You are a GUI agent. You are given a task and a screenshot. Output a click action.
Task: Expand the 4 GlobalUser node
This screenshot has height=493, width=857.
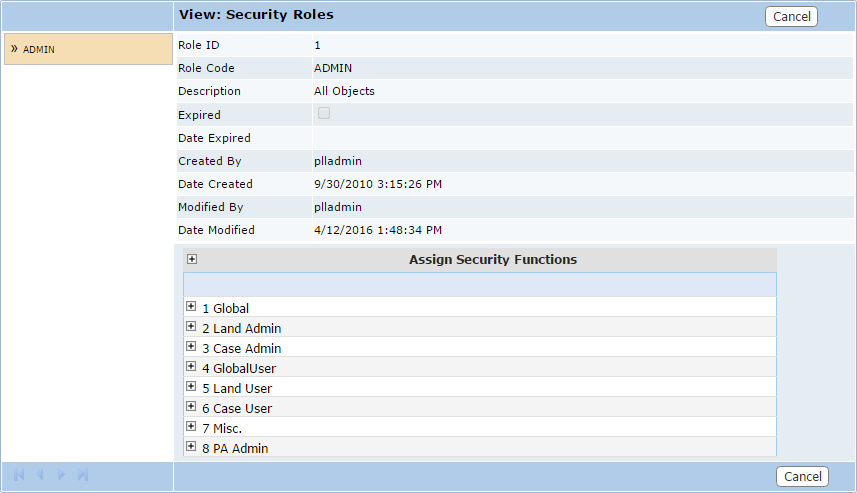coord(191,366)
